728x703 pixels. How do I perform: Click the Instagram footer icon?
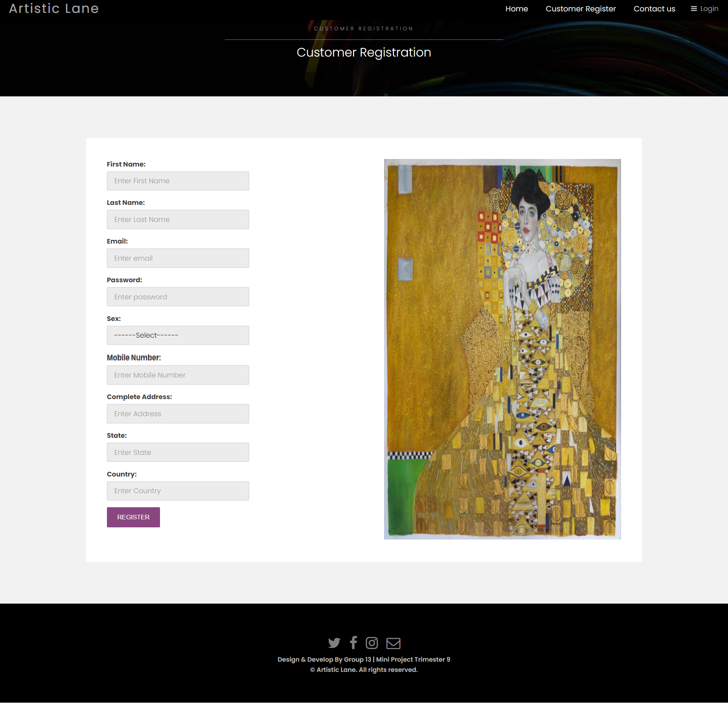tap(372, 643)
